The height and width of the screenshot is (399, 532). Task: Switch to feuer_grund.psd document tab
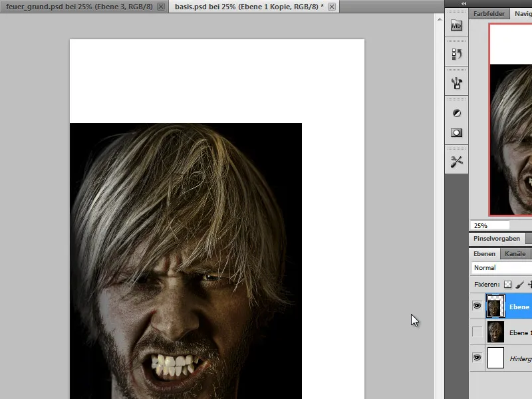(79, 7)
